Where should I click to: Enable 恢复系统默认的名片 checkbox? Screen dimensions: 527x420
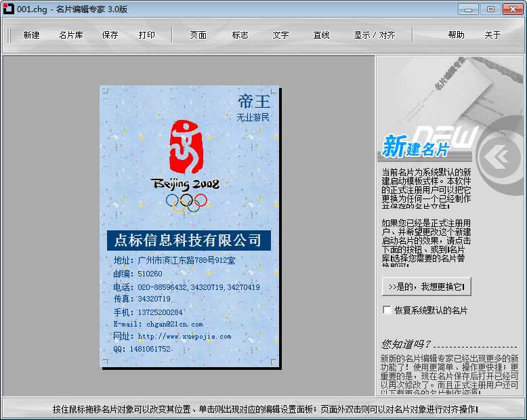[387, 310]
